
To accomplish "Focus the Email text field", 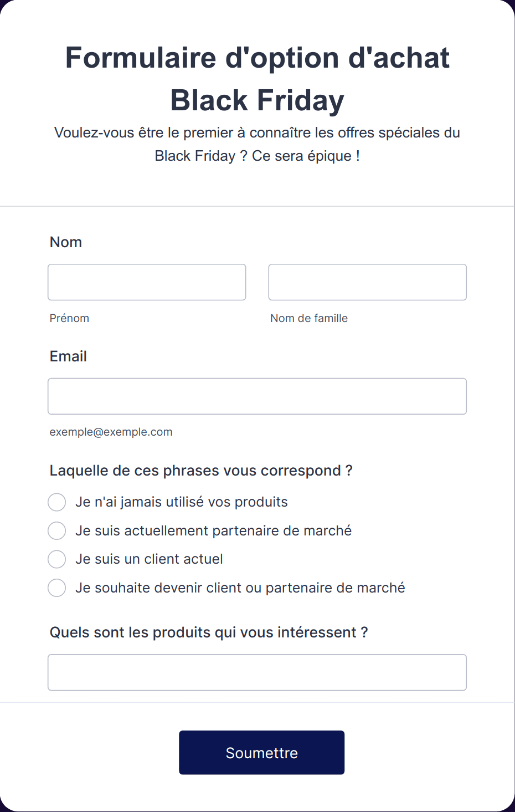I will pyautogui.click(x=257, y=396).
